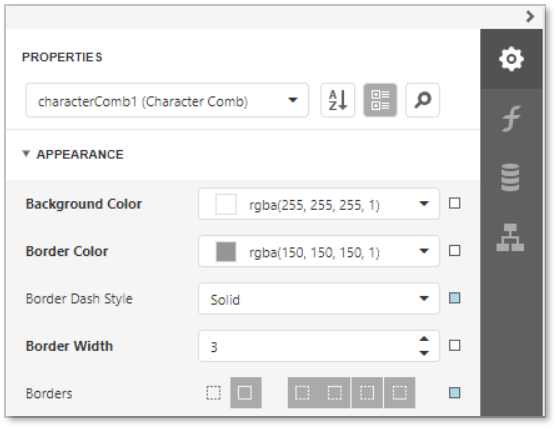Screen dimensions: 557x429
Task: Open the Expressions function tab
Action: point(511,119)
